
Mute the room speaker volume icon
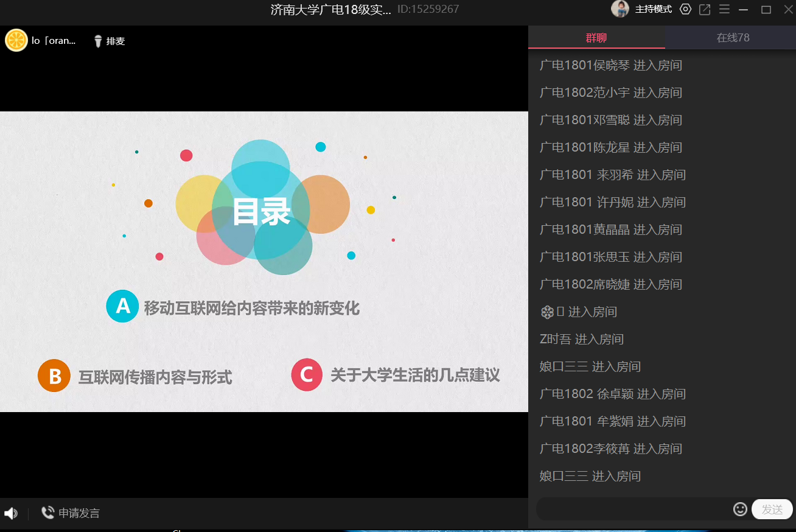point(10,513)
